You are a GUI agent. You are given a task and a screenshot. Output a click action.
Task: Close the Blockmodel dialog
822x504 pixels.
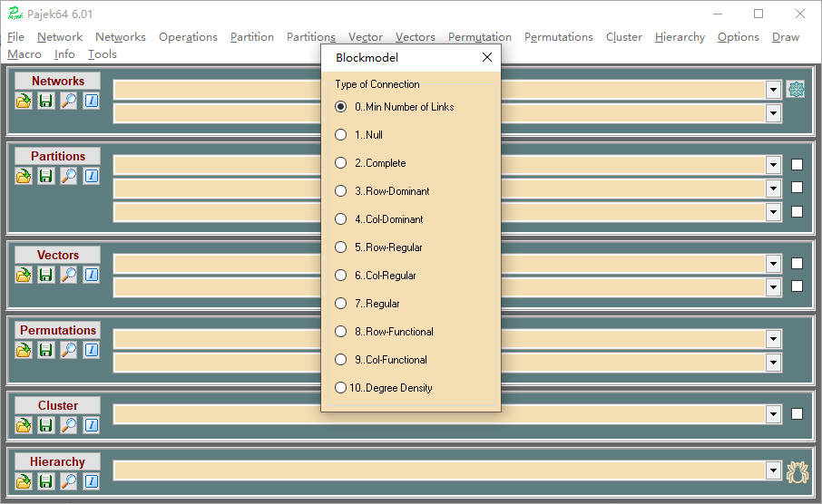point(487,57)
